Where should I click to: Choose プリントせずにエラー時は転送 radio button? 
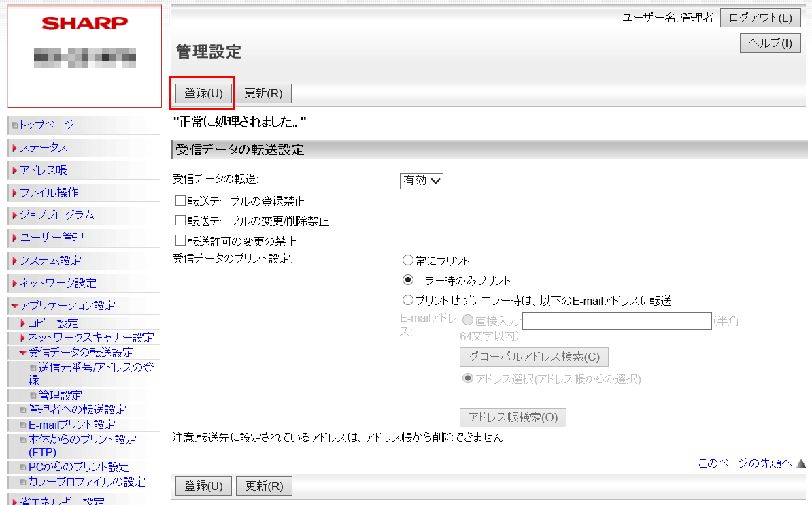click(x=408, y=300)
